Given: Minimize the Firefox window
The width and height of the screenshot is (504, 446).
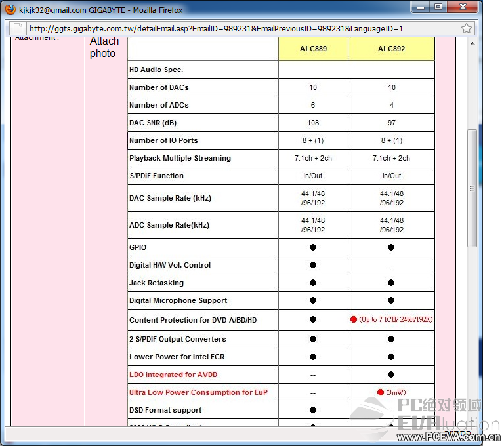Looking at the screenshot, I should click(x=421, y=7).
